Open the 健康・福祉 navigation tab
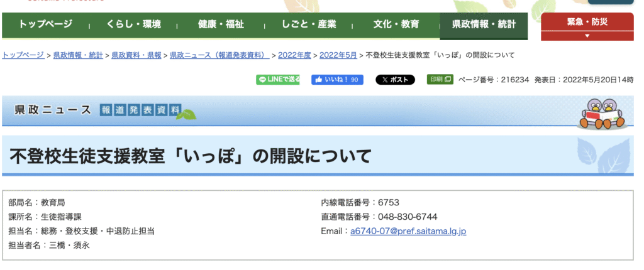 221,24
